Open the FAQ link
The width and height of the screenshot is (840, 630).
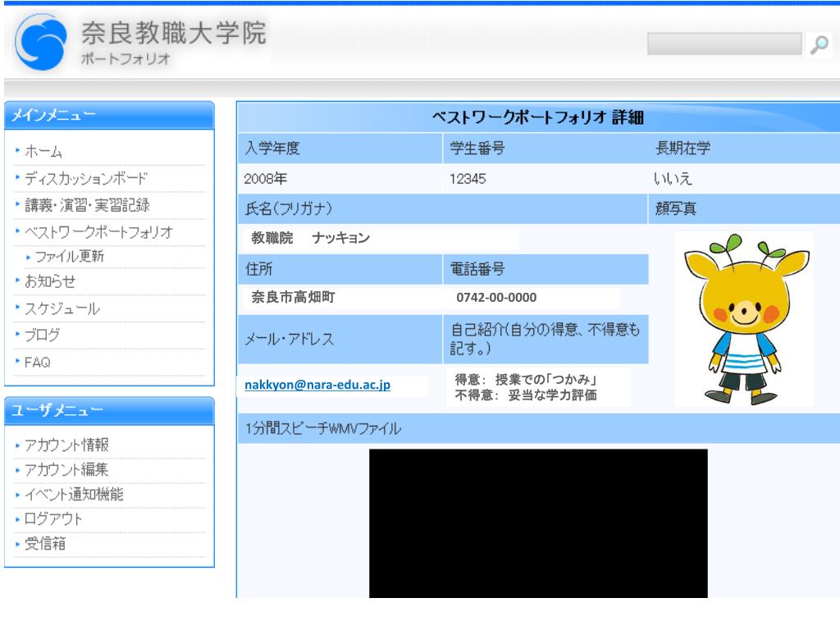pyautogui.click(x=38, y=363)
